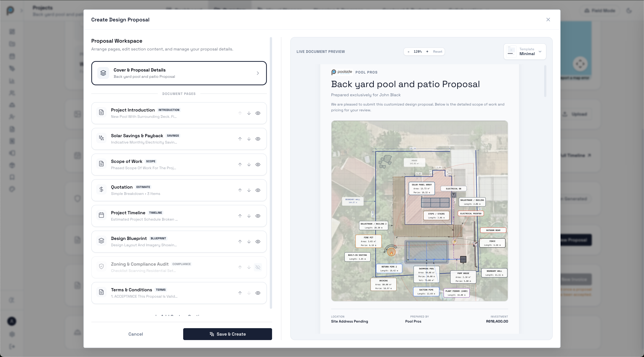The width and height of the screenshot is (644, 357).
Task: Open the Terms & Conditions page row
Action: coord(179,293)
